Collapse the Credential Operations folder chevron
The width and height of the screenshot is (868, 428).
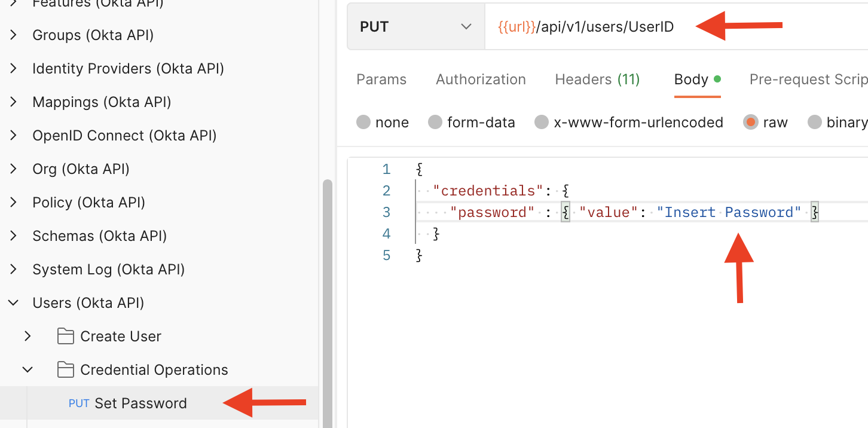click(27, 370)
